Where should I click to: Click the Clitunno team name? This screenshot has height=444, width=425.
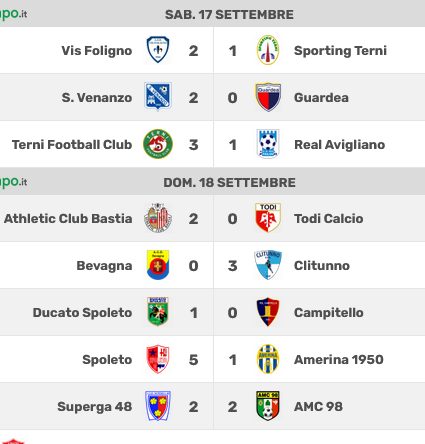point(322,266)
